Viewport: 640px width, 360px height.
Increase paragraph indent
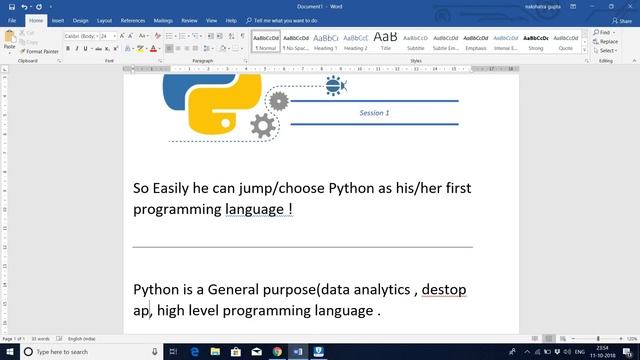click(220, 36)
